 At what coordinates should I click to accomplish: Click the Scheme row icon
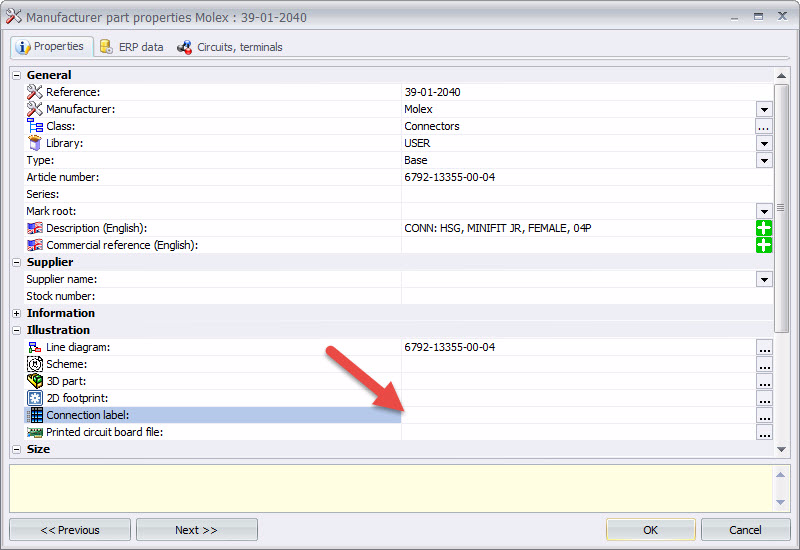[x=35, y=364]
